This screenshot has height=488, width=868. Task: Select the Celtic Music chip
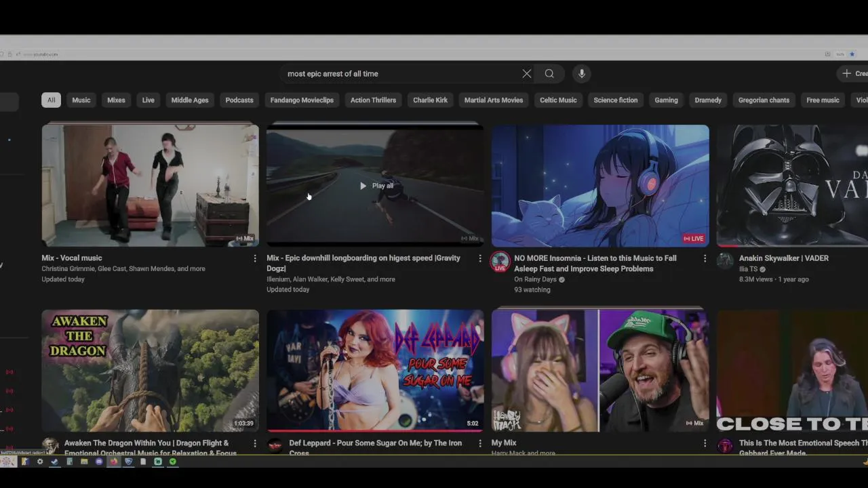(x=558, y=100)
